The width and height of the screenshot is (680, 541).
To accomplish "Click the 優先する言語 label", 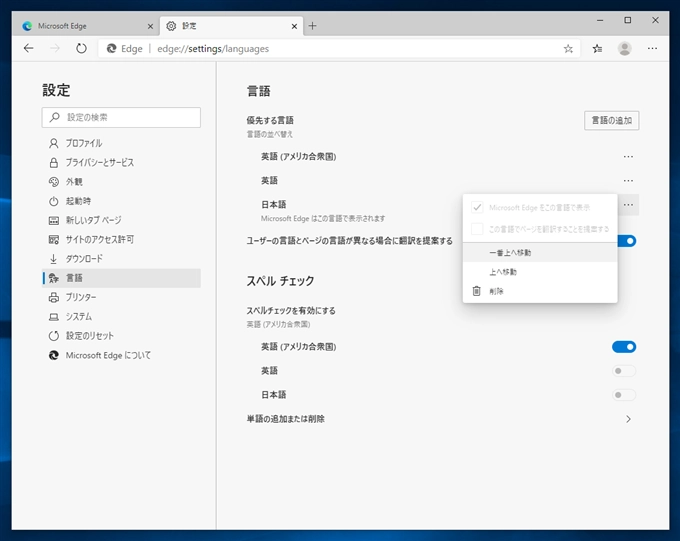I will 270,120.
